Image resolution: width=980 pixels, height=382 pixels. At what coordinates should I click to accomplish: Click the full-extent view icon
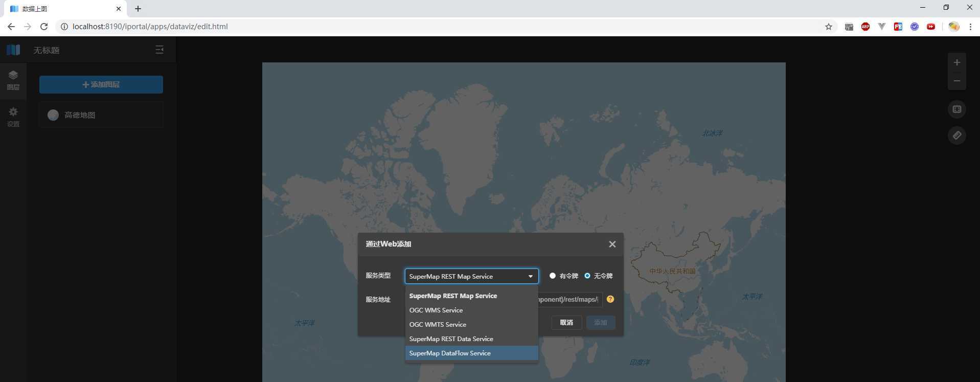956,109
